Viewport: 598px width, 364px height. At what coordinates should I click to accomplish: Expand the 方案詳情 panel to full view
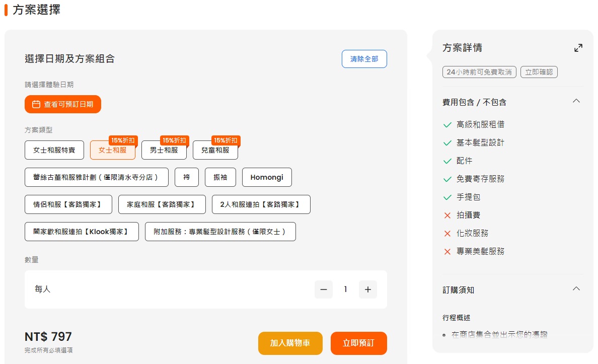[578, 48]
